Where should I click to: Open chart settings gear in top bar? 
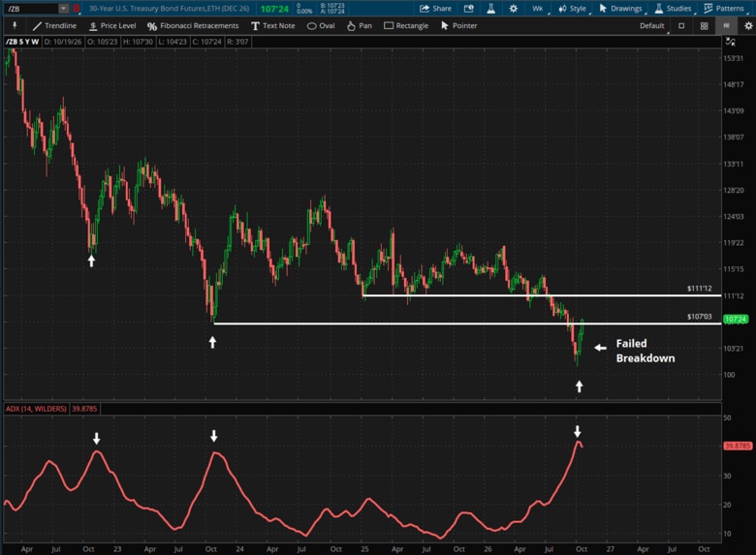[x=514, y=9]
